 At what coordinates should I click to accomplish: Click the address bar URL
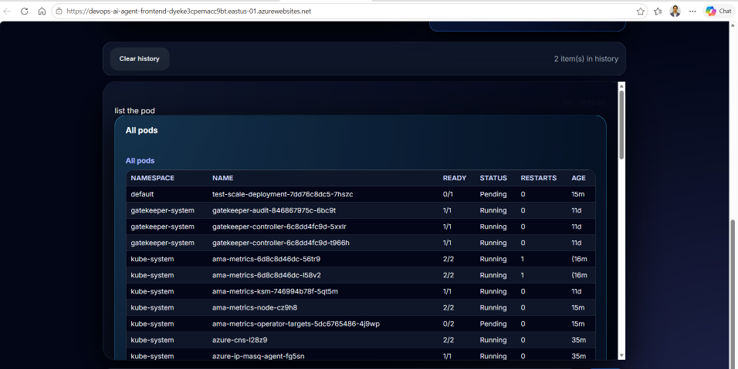point(189,11)
